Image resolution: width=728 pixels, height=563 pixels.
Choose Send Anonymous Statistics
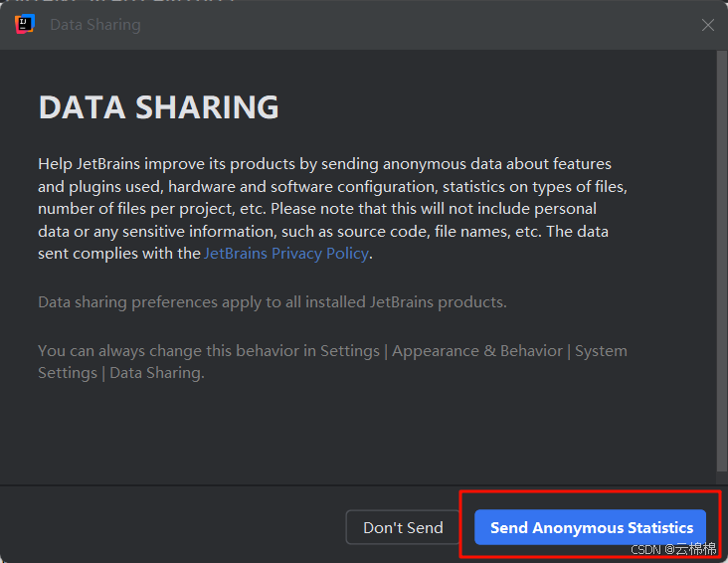pyautogui.click(x=591, y=527)
